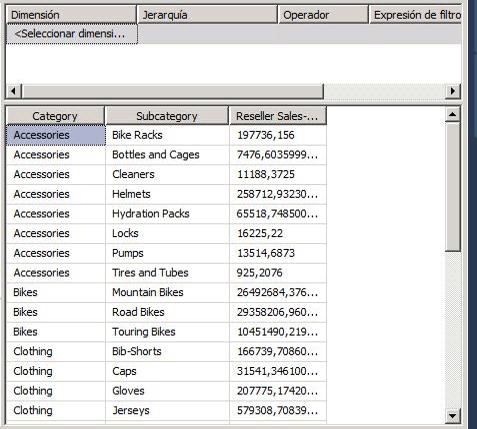Viewport: 477px width, 429px height.
Task: Select the Pumps cell
Action: [x=167, y=253]
